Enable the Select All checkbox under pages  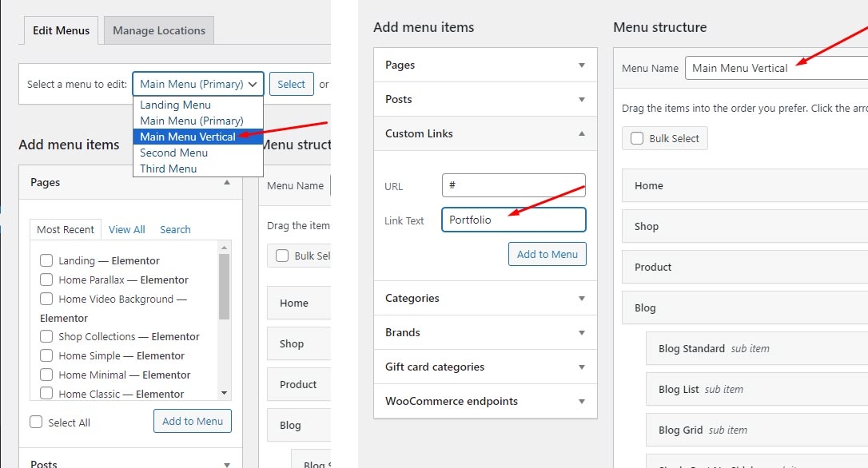tap(36, 422)
